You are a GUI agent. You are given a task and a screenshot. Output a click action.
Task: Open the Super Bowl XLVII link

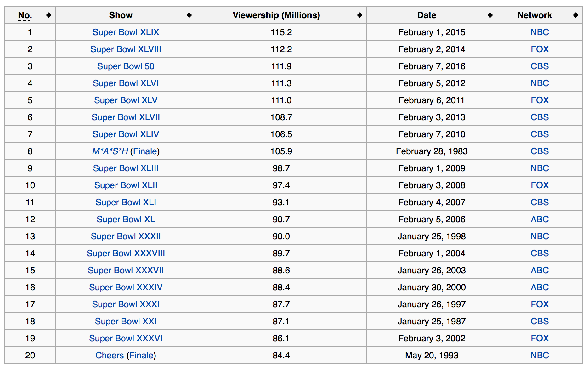126,117
